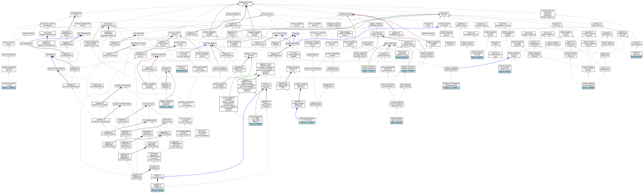Select 'RNA-mediated gene silencing' node
644x193 pixels.
tap(405, 86)
